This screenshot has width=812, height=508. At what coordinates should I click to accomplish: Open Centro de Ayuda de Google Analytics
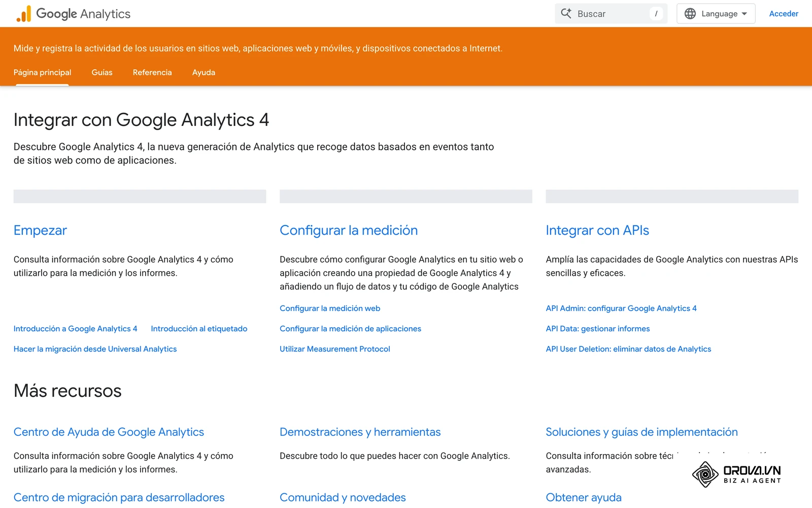point(109,432)
